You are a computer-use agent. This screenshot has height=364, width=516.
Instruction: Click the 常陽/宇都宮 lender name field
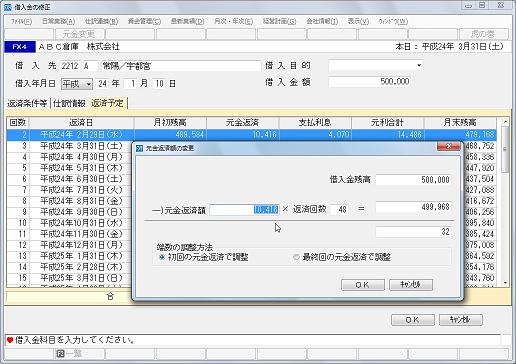pos(181,66)
